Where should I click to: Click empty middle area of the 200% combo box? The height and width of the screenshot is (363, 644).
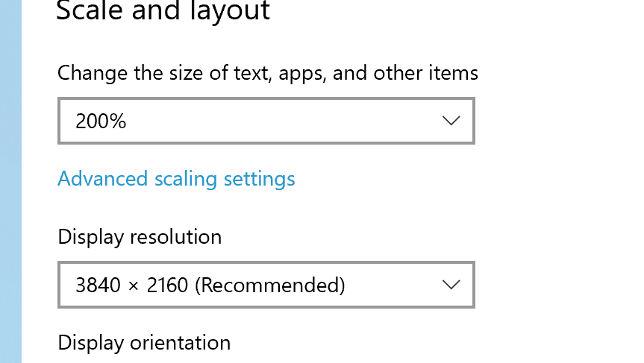[x=284, y=121]
